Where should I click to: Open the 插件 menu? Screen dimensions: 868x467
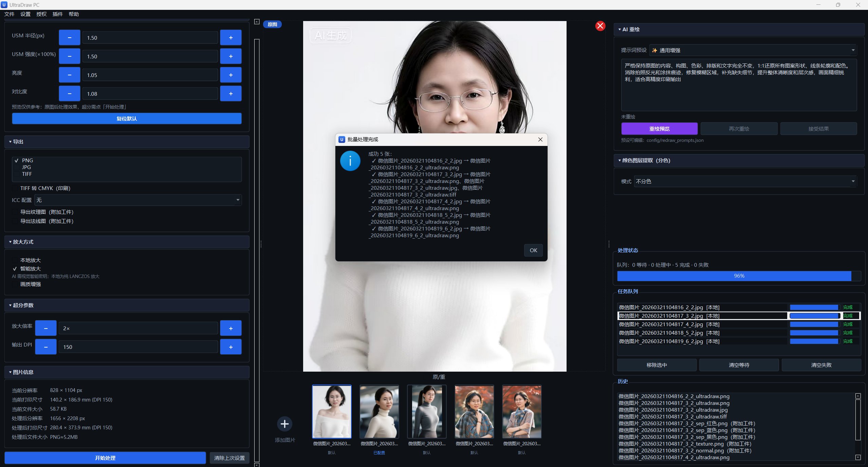point(57,14)
